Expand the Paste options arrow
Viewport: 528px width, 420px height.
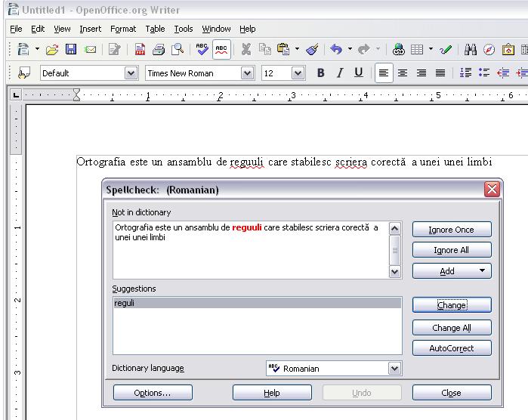[x=297, y=49]
